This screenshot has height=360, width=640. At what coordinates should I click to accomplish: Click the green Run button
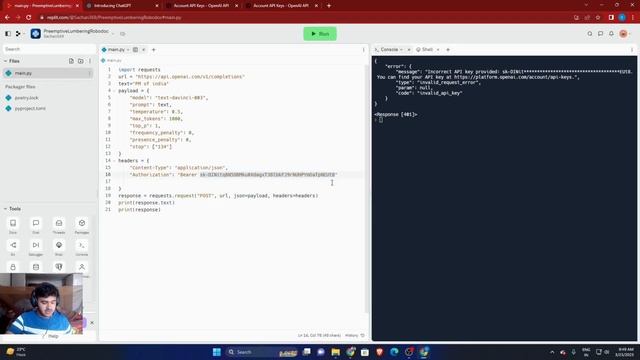(x=320, y=34)
